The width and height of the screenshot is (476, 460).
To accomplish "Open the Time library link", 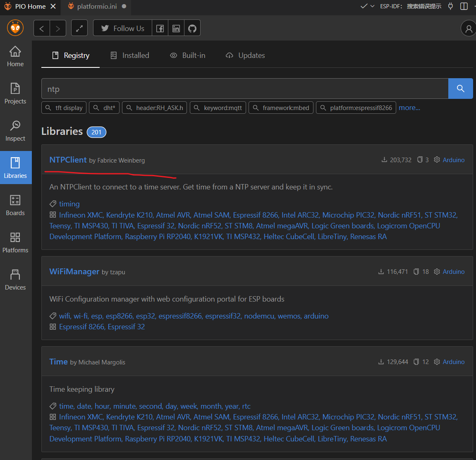I will pyautogui.click(x=59, y=362).
